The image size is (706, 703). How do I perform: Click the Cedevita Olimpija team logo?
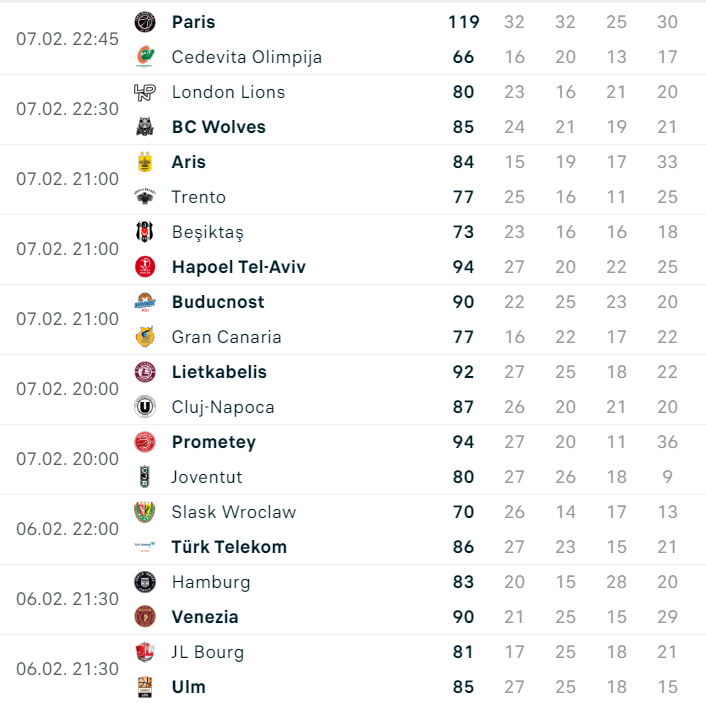(145, 57)
